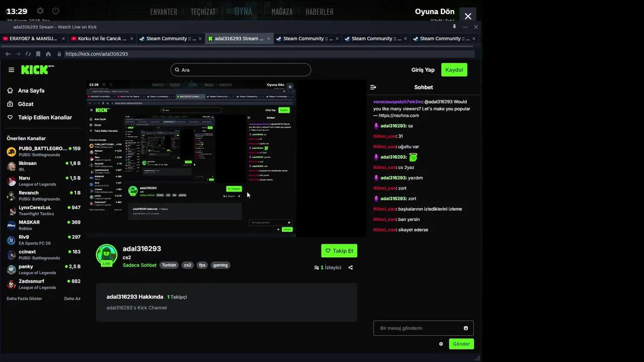The image size is (644, 362).
Task: Click the cs2 tag pill
Action: (x=188, y=265)
